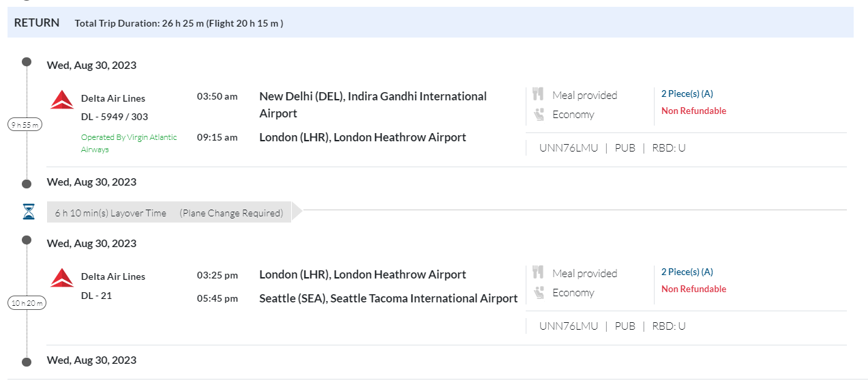Click the 9 h 55 m duration badge
This screenshot has height=385, width=868.
[27, 124]
